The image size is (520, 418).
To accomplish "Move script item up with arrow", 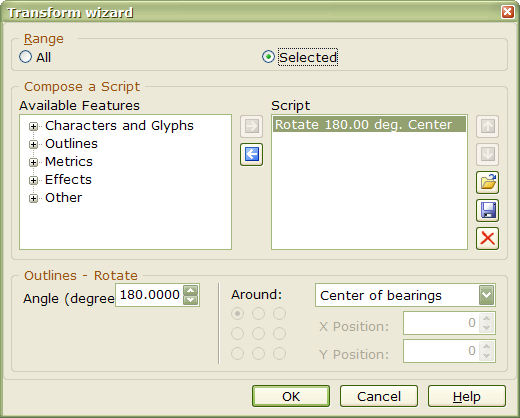I will pyautogui.click(x=487, y=126).
